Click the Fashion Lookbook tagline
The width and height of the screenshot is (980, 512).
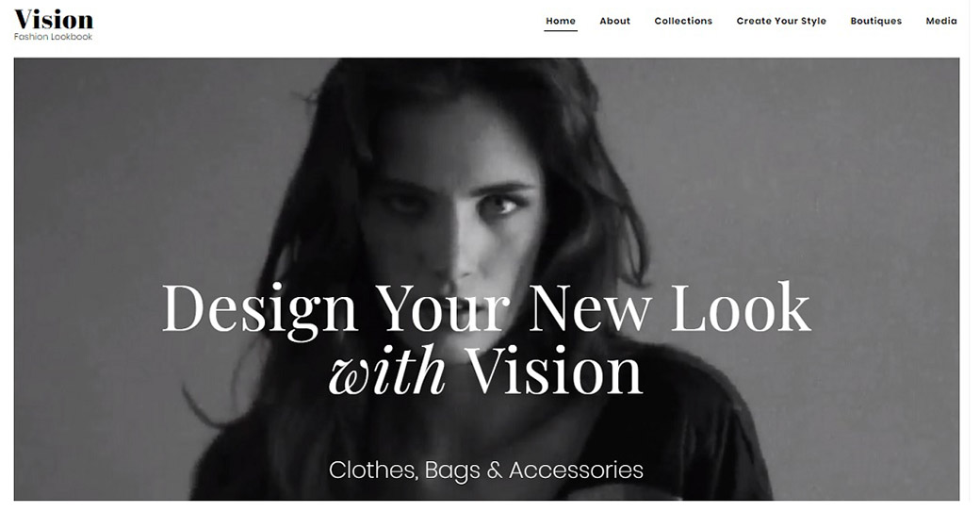[53, 37]
